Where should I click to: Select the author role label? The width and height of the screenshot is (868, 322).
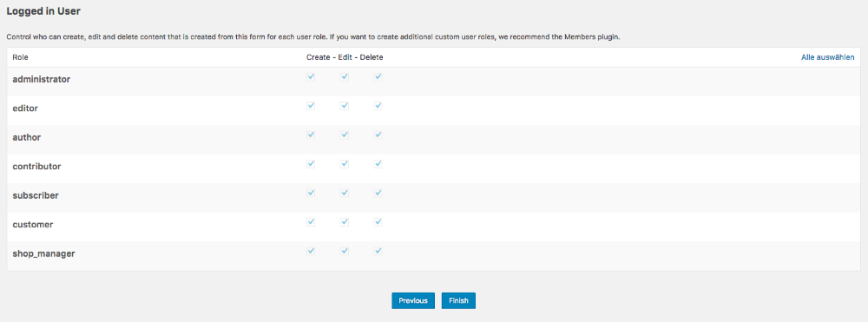point(27,137)
